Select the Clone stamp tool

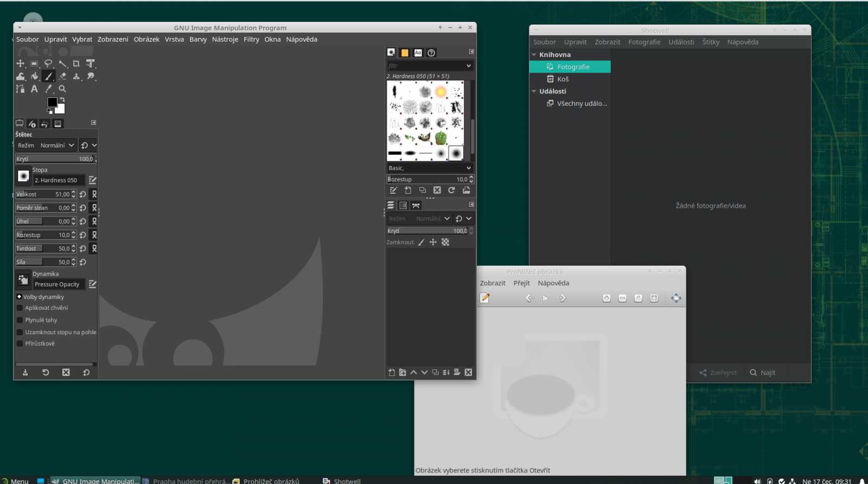76,77
